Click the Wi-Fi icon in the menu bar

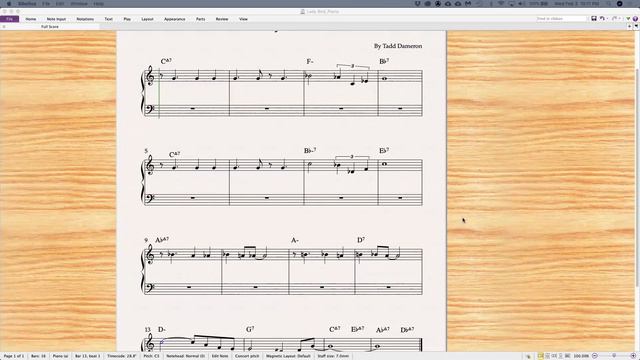(501, 4)
